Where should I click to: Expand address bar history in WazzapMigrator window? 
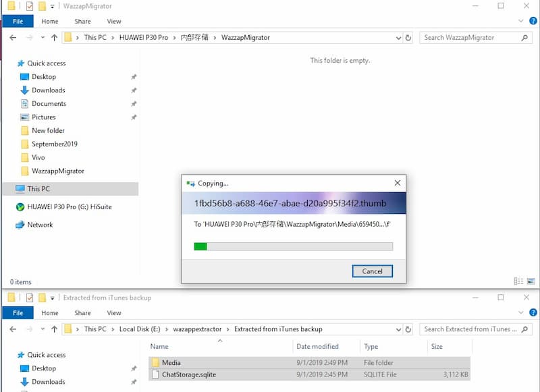tap(398, 38)
